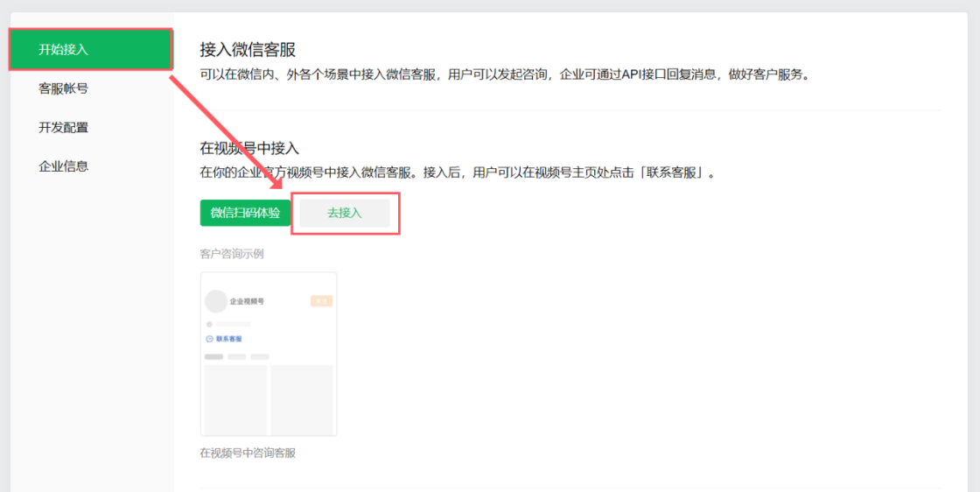The width and height of the screenshot is (980, 492).
Task: Click the 在视频号中咨询客服 caption
Action: [x=248, y=453]
